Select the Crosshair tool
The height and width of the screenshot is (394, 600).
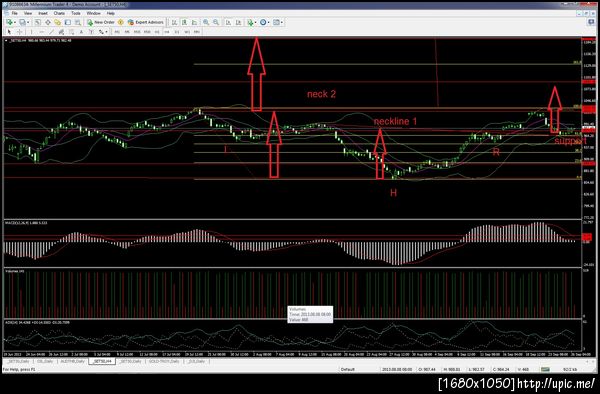[x=20, y=32]
